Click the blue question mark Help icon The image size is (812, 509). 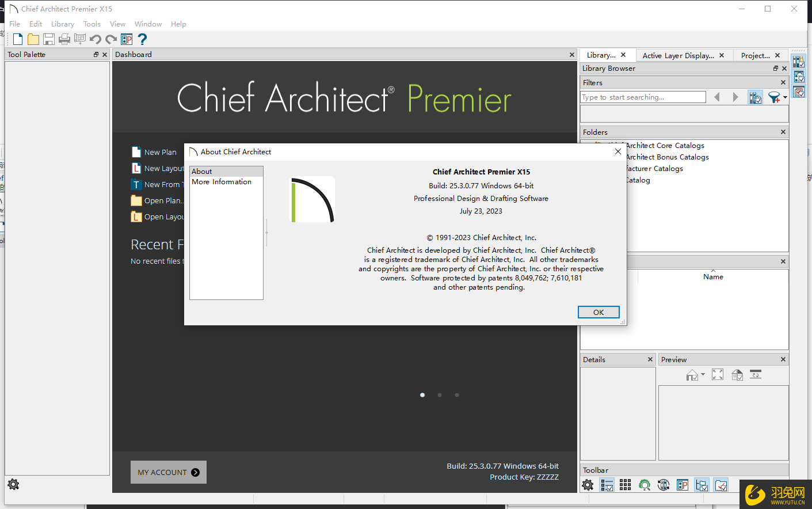click(143, 39)
